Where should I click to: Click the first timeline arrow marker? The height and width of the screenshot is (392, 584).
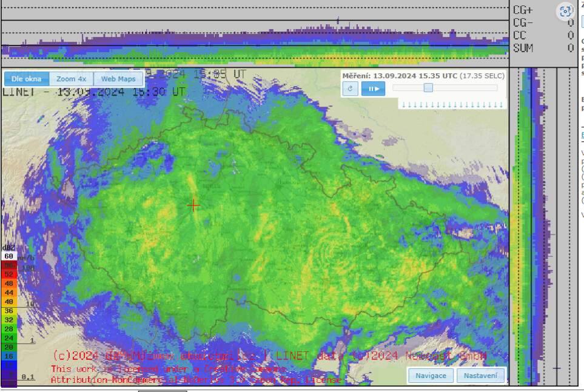[403, 105]
